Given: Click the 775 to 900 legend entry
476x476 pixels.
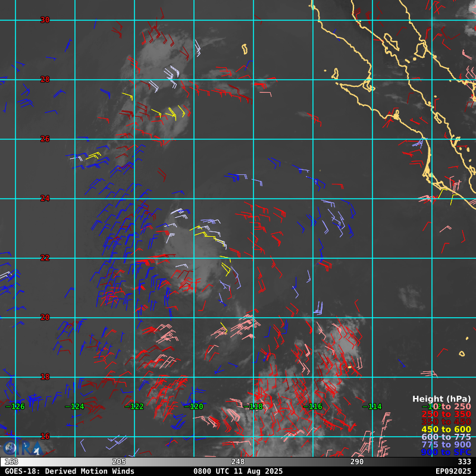Looking at the screenshot, I should click(x=446, y=445).
